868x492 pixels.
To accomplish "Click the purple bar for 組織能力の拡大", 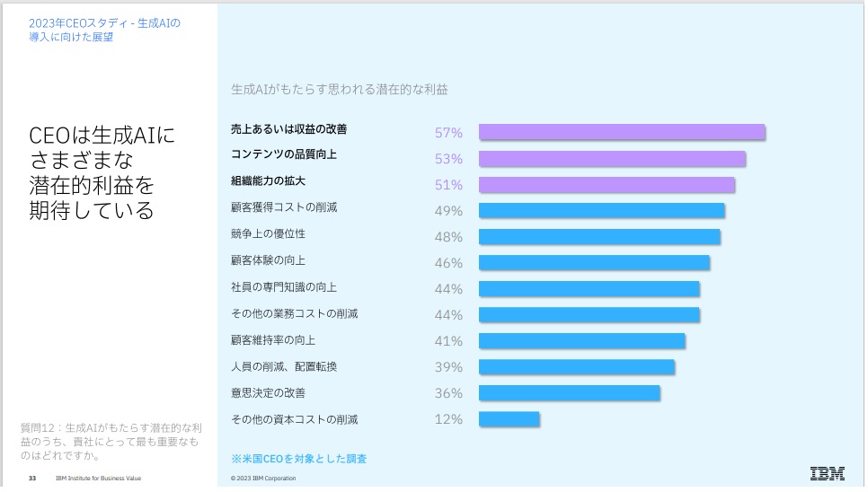I will coord(607,185).
